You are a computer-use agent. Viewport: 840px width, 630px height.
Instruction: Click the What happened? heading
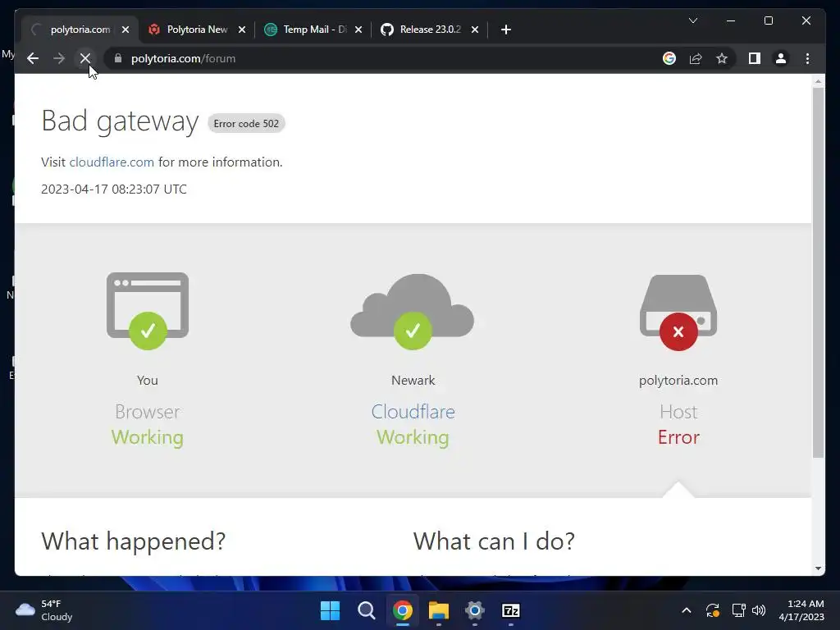(x=134, y=541)
